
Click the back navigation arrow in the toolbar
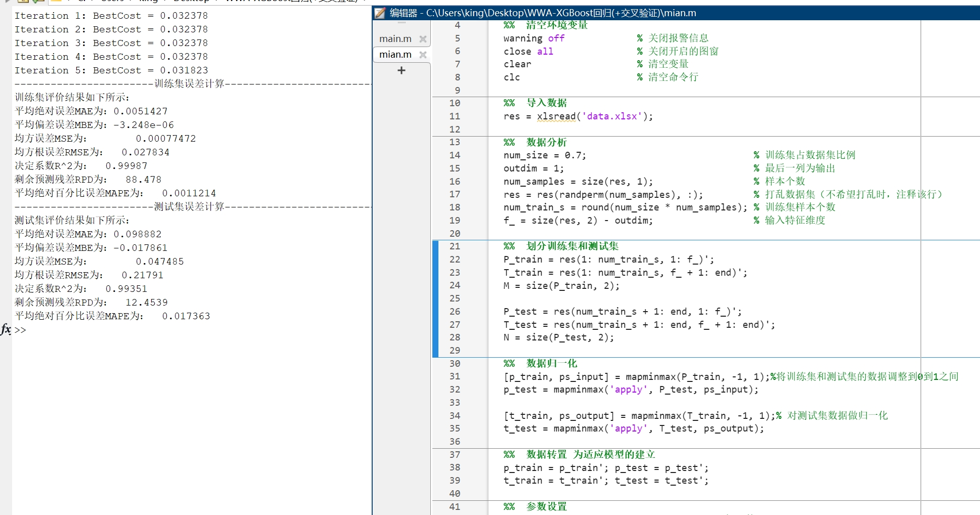pyautogui.click(x=8, y=2)
